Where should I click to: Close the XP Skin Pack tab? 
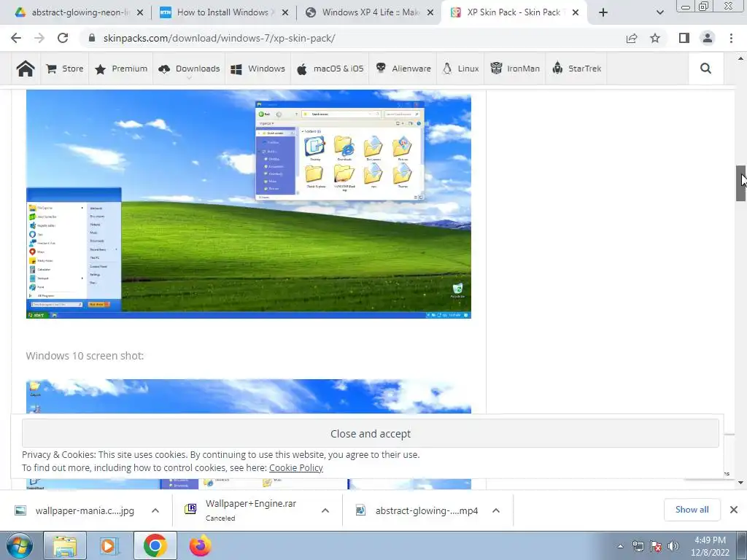(x=576, y=12)
